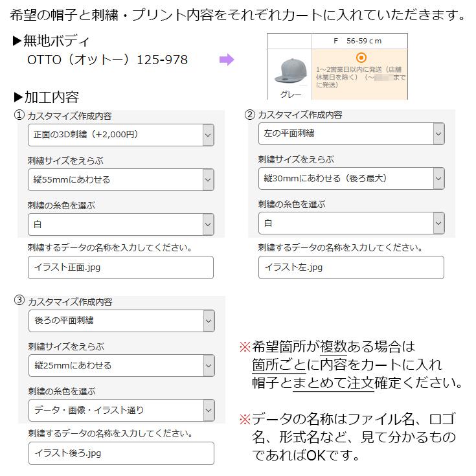Open the 縦25mmにあわせる size dropdown
This screenshot has width=476, height=476.
[120, 365]
